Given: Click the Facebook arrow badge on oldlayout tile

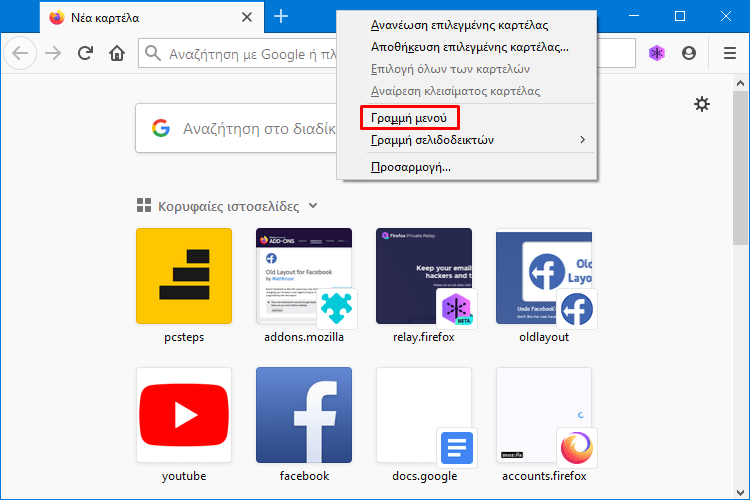Looking at the screenshot, I should pyautogui.click(x=577, y=309).
